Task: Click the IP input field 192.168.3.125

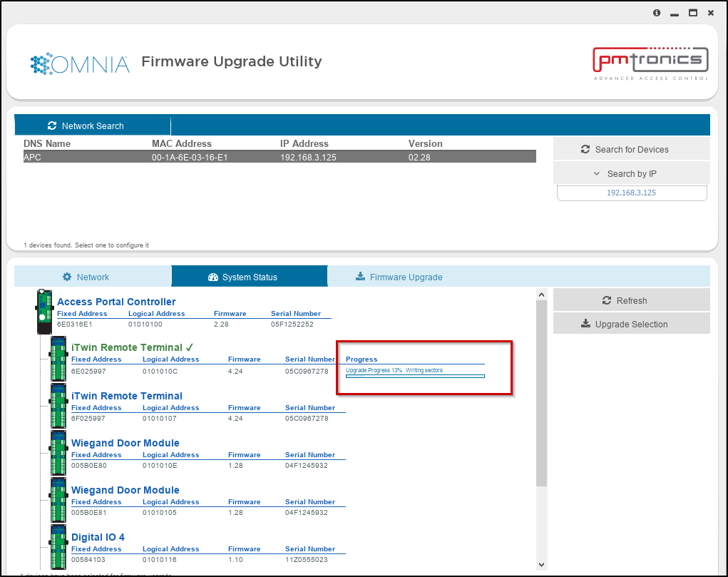Action: (632, 193)
